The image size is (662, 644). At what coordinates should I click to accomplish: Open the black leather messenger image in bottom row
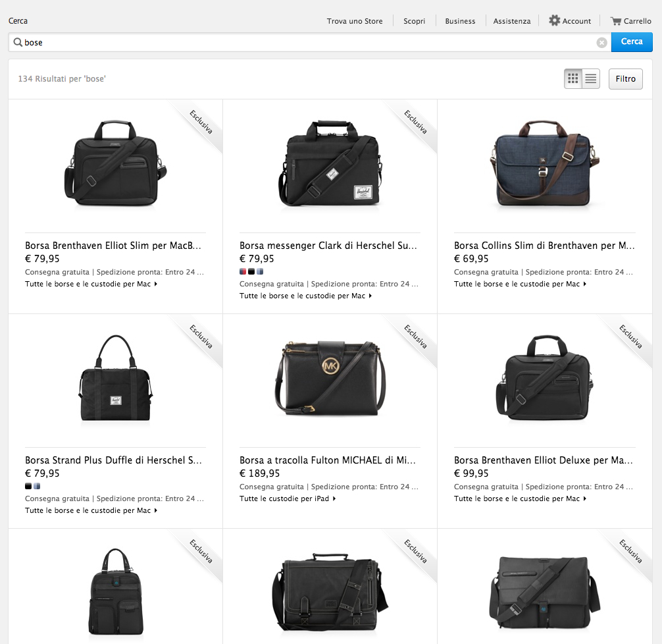tap(330, 593)
